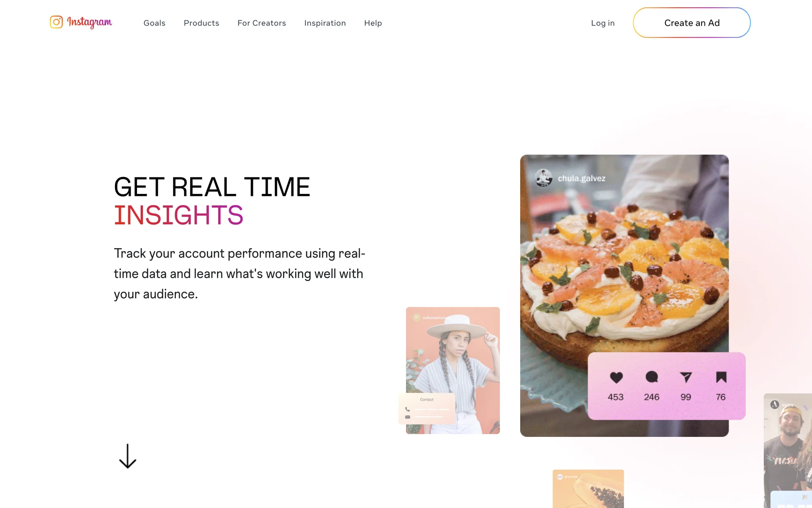Open the For Creators menu
Screen dimensions: 812x508
[x=262, y=23]
